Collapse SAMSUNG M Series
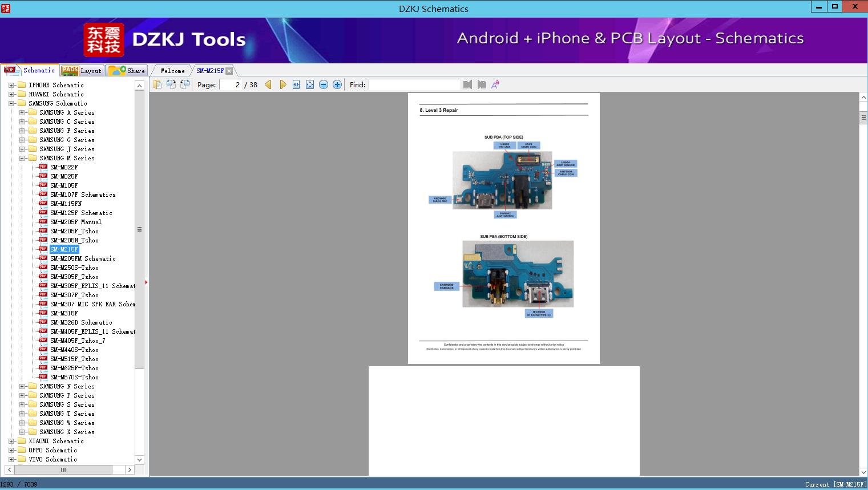This screenshot has width=868, height=490. tap(22, 158)
